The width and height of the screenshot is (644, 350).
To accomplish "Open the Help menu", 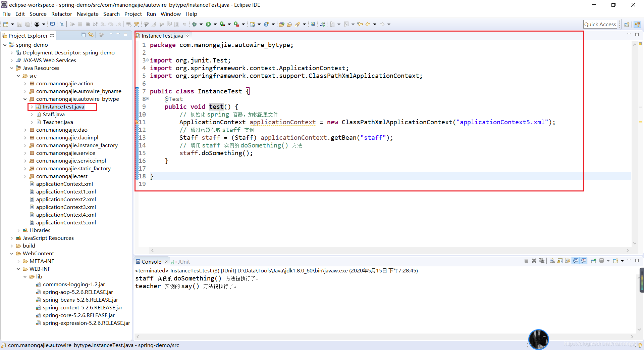I will tap(191, 14).
